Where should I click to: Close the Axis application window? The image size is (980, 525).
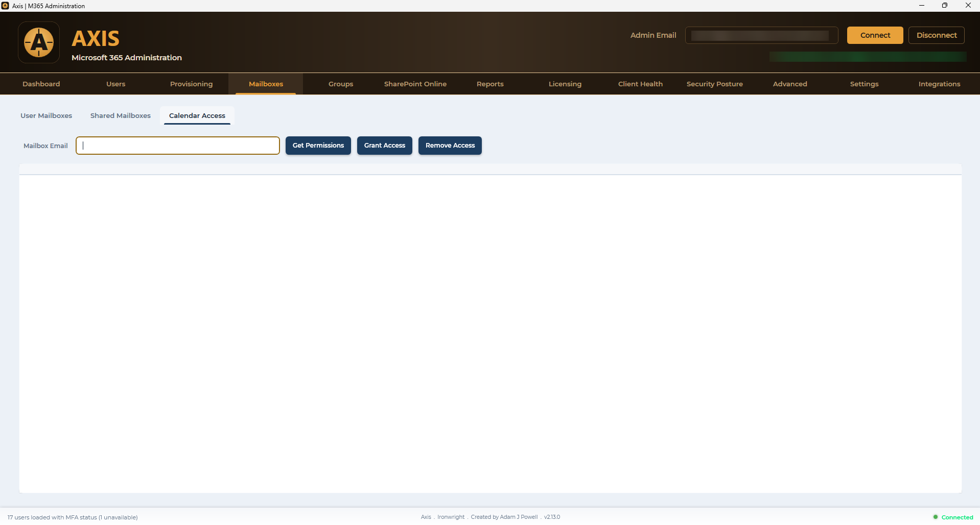pos(968,6)
